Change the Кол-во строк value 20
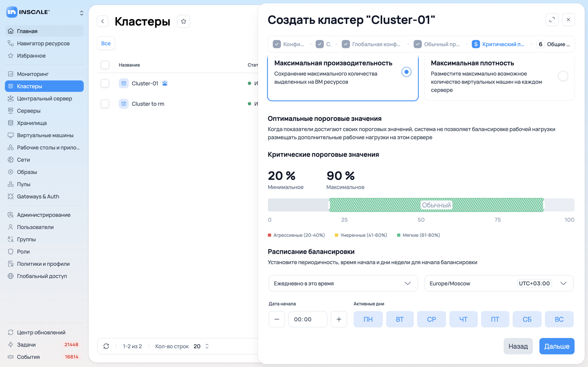The width and height of the screenshot is (588, 367). point(201,346)
